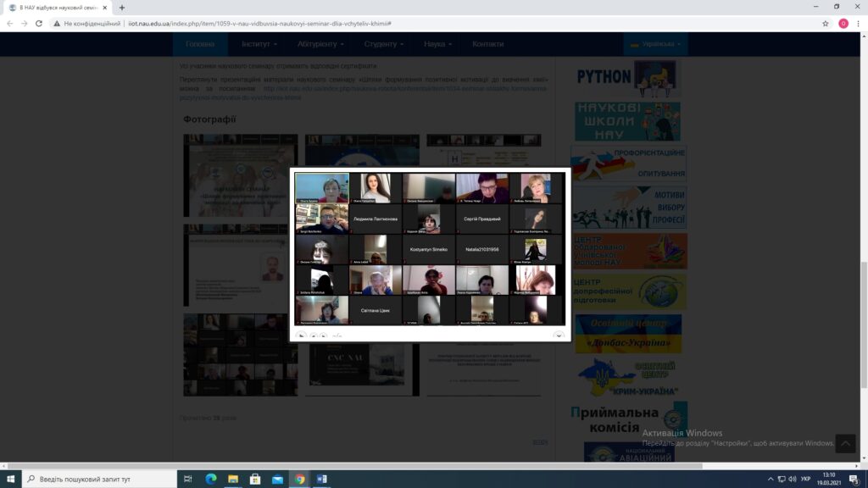The width and height of the screenshot is (868, 488).
Task: Open Word from the taskbar
Action: tap(321, 479)
